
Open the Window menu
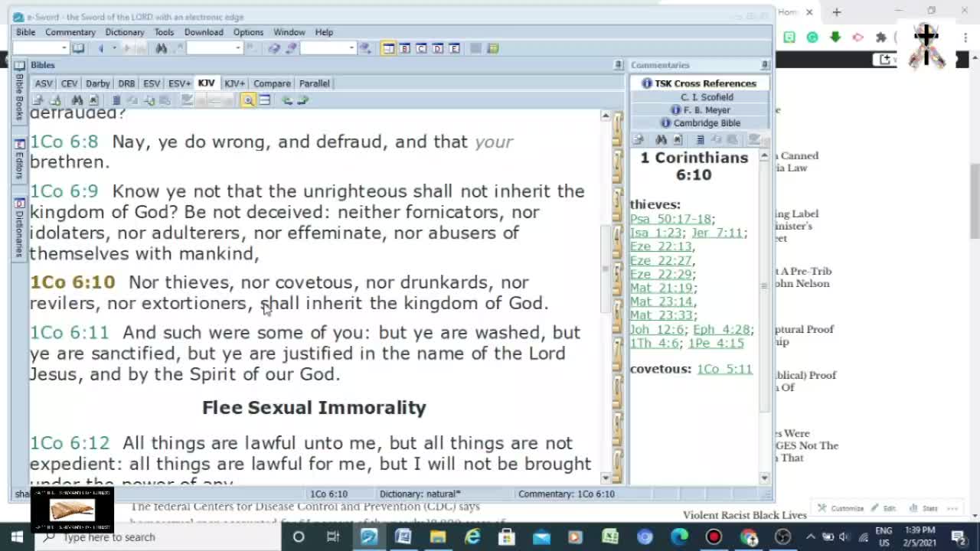(289, 32)
